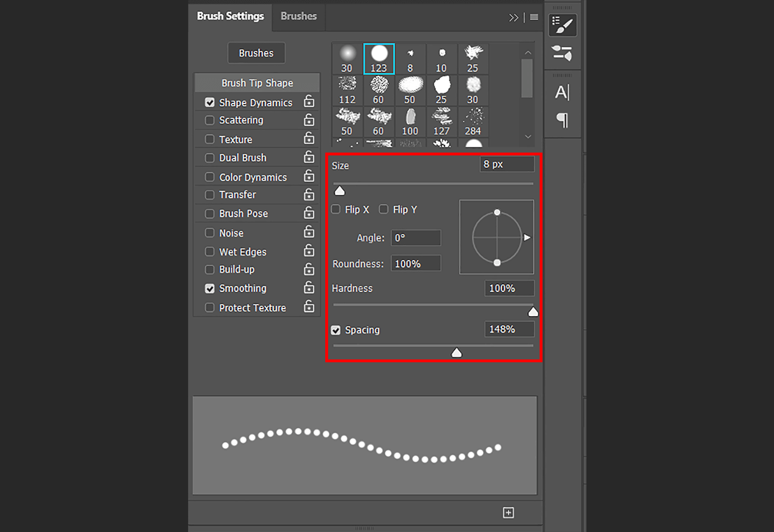Create a new brush with the plus icon

[508, 513]
